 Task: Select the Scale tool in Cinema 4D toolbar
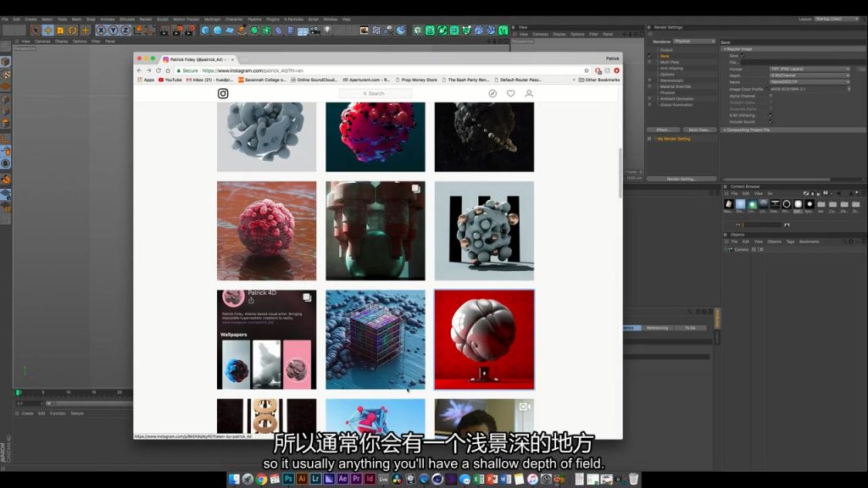click(x=60, y=30)
